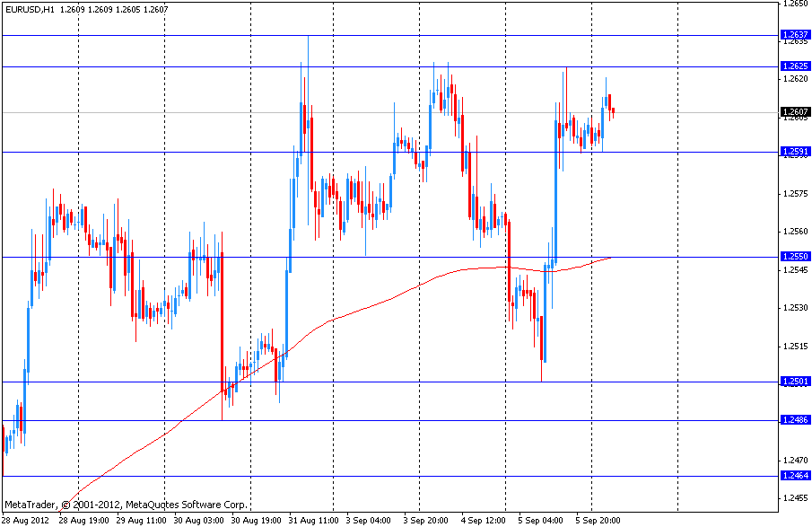Image resolution: width=812 pixels, height=527 pixels.
Task: Click the MetaTrader copyright text
Action: (x=126, y=505)
